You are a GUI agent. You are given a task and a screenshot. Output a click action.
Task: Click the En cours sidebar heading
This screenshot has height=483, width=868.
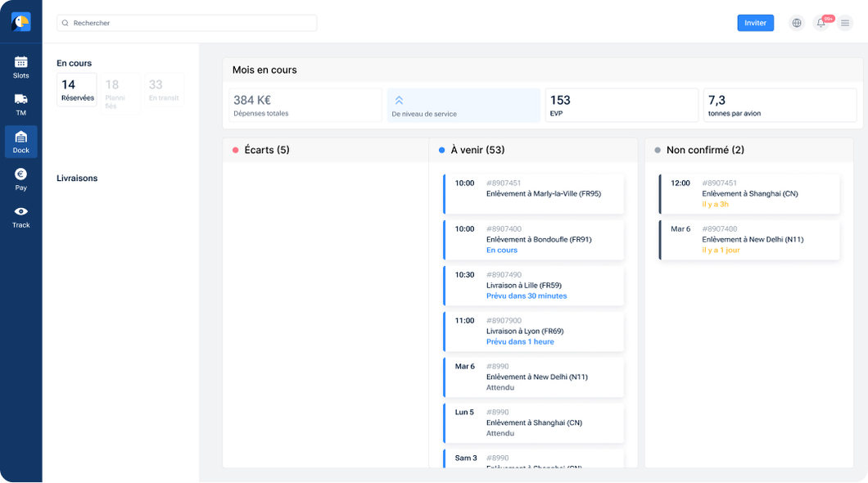75,63
